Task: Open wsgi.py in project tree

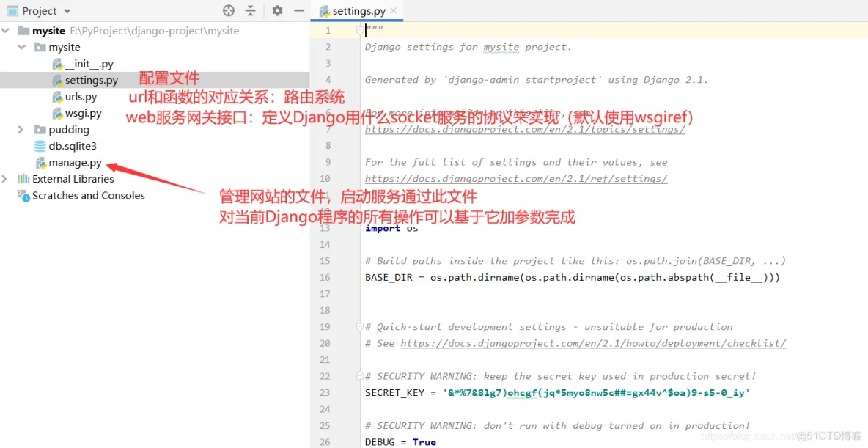Action: (83, 114)
